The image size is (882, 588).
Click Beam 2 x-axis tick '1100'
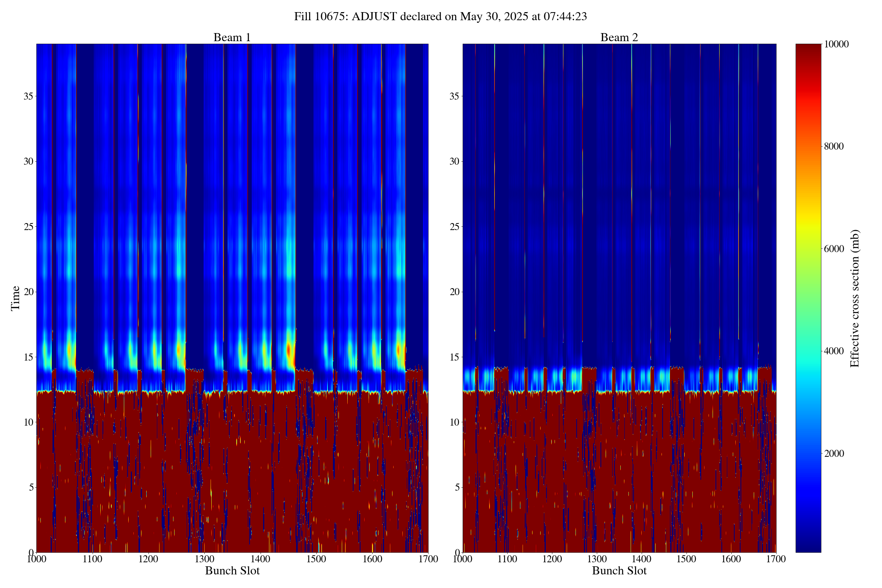[508, 559]
